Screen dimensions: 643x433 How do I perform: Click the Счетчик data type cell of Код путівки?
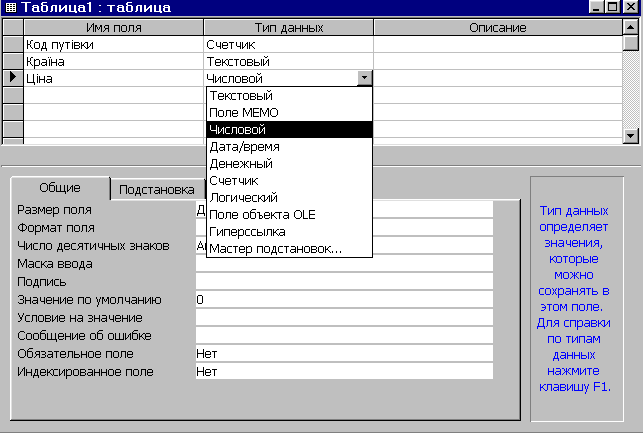289,44
